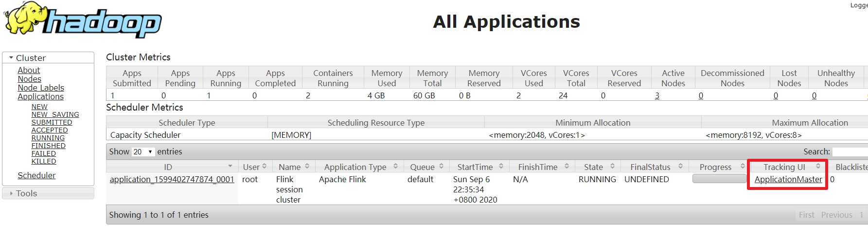
Task: Open Unhealthy Nodes count link
Action: pos(814,95)
